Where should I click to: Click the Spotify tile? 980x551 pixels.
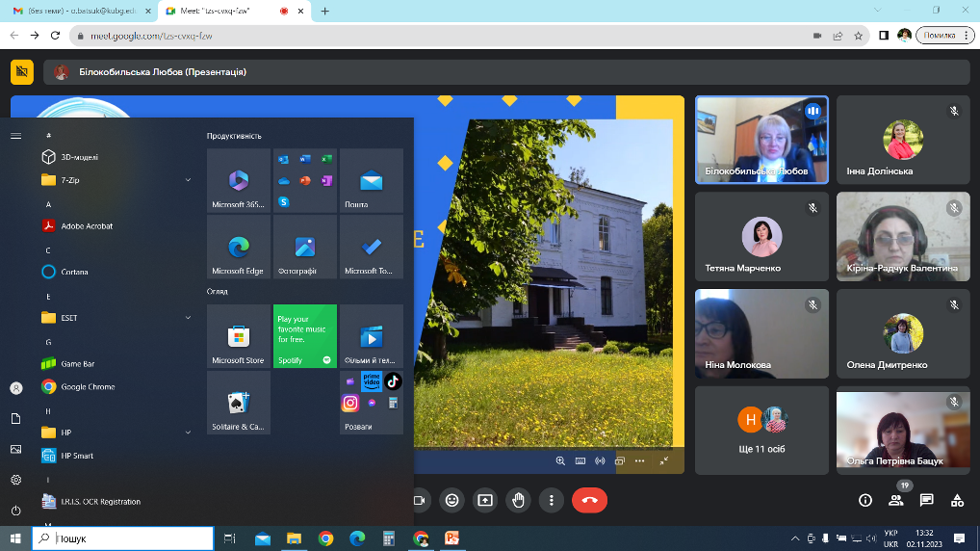[304, 336]
